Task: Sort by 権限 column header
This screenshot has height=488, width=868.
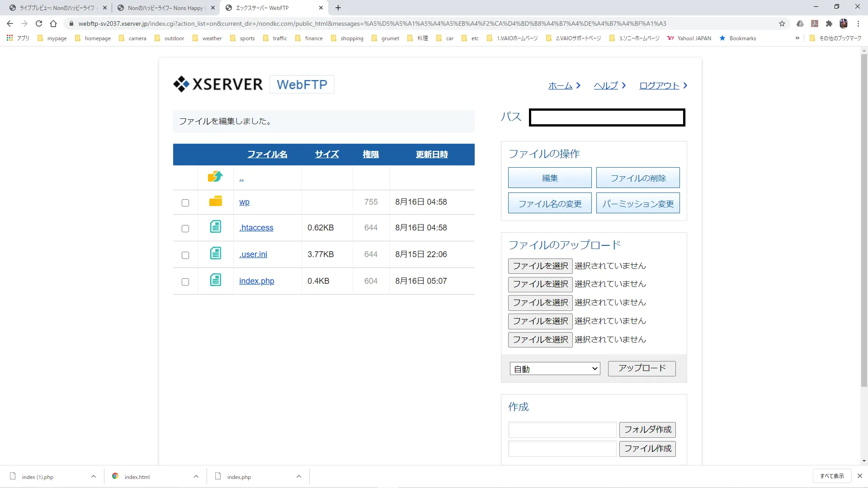Action: point(371,154)
